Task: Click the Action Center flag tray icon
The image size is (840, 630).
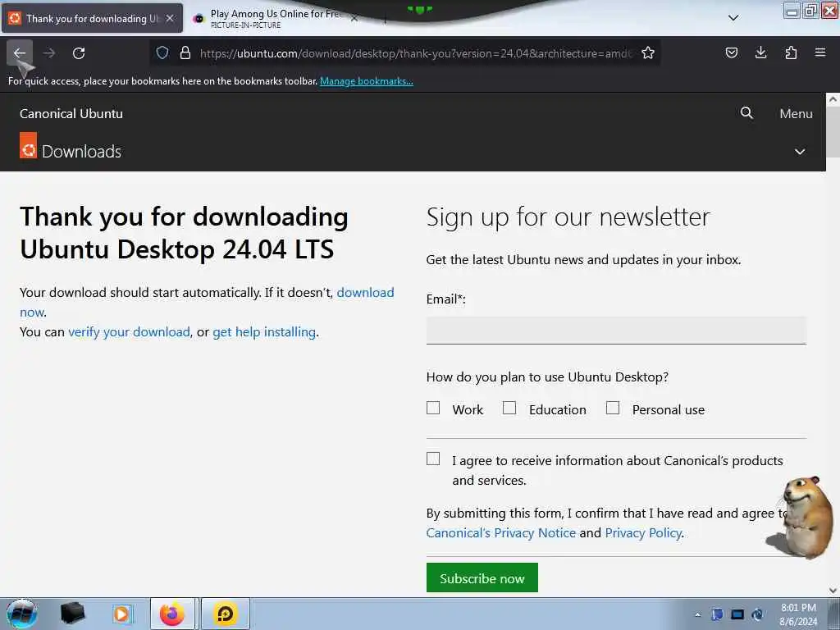Action: (717, 614)
